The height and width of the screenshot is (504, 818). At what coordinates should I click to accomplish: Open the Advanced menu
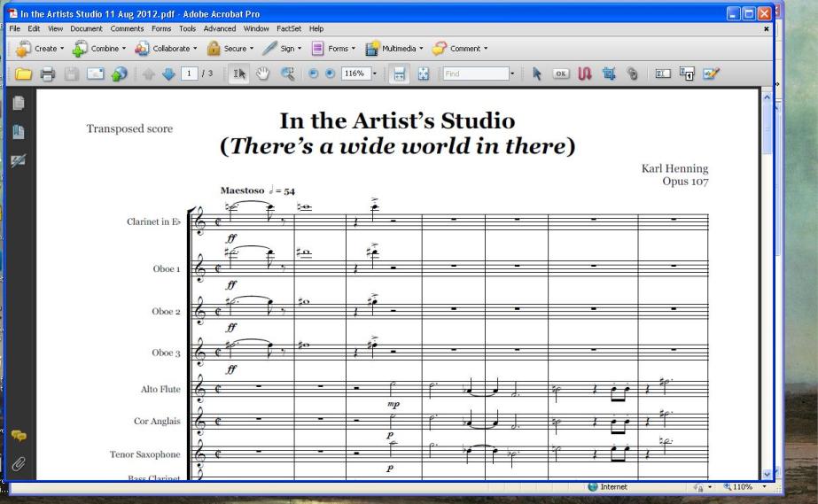(x=220, y=28)
